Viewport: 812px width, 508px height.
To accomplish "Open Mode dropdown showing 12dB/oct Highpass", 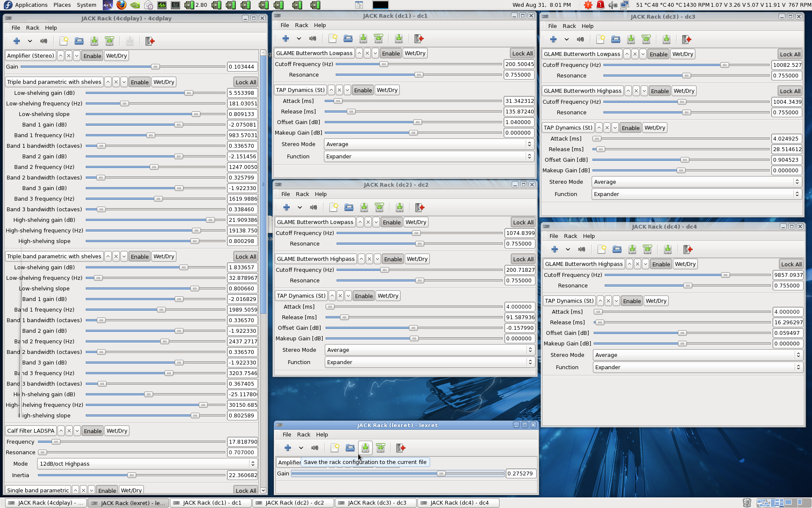I will click(x=147, y=464).
